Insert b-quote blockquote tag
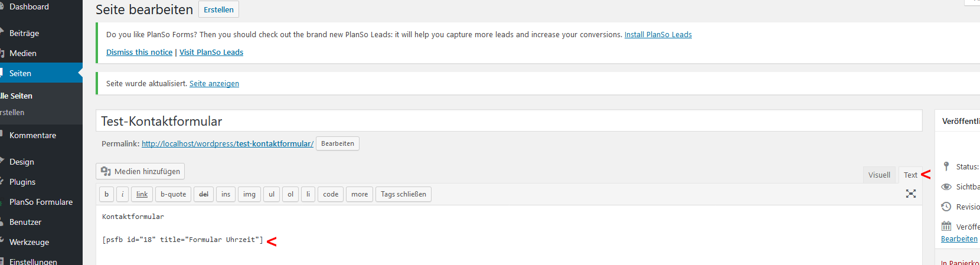980x265 pixels. click(174, 194)
